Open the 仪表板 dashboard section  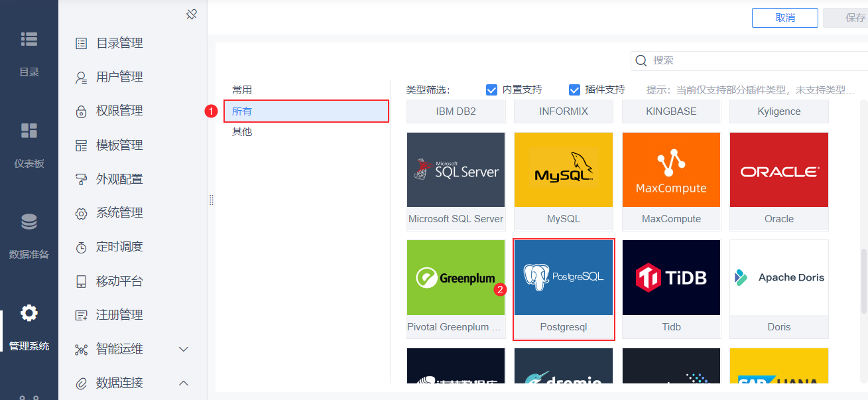(29, 145)
